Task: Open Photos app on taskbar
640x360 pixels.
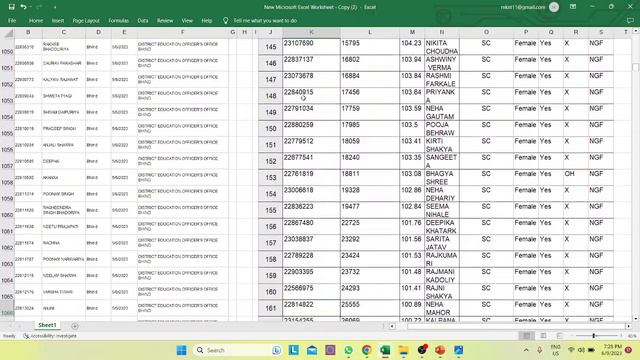Action: click(x=458, y=350)
